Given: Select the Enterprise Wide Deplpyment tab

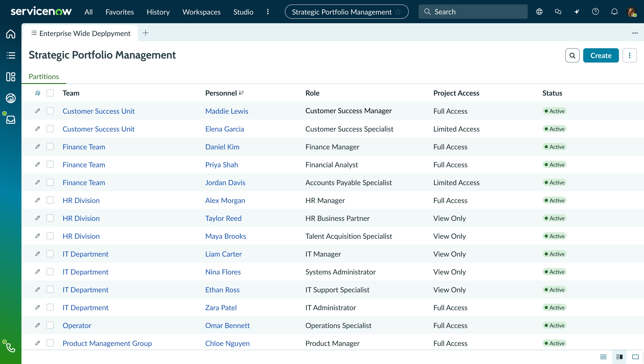Looking at the screenshot, I should point(80,33).
